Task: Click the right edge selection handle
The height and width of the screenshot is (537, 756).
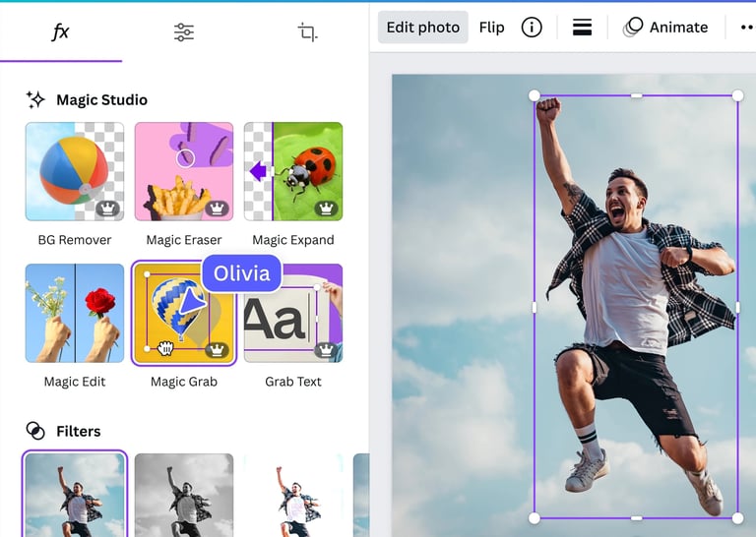Action: [737, 307]
